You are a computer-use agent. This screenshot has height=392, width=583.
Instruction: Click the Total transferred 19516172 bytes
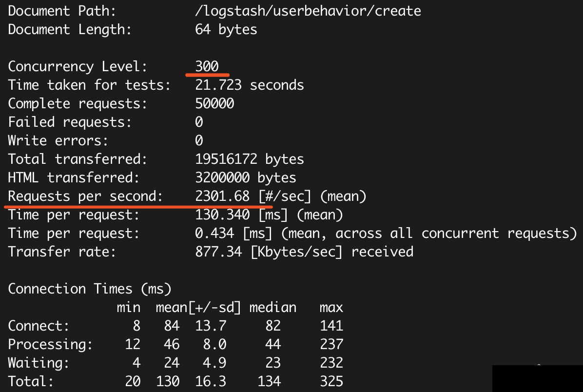[250, 159]
